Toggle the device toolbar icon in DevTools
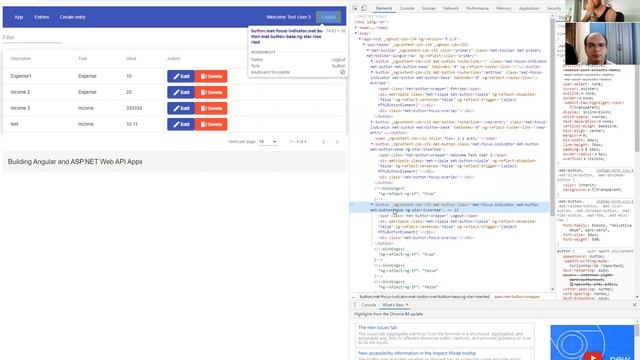 click(x=364, y=8)
